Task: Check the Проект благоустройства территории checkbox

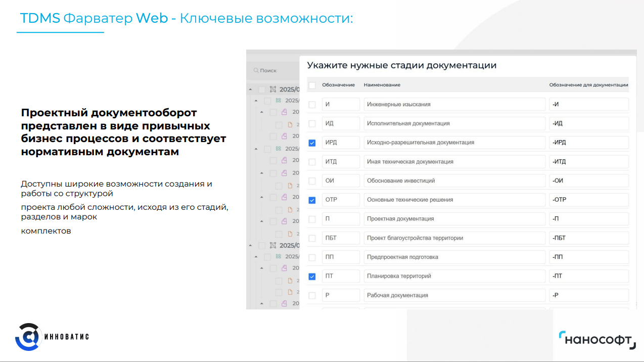Action: tap(312, 238)
